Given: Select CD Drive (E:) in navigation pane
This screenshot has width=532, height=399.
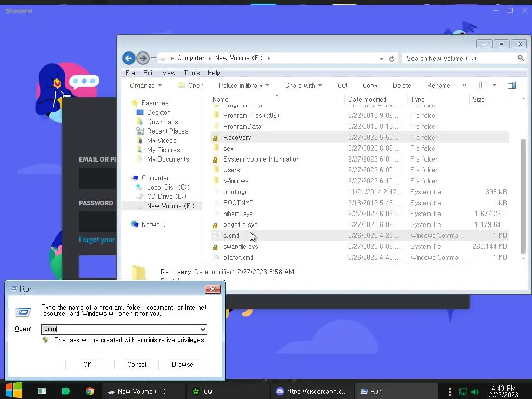Looking at the screenshot, I should pyautogui.click(x=166, y=196).
